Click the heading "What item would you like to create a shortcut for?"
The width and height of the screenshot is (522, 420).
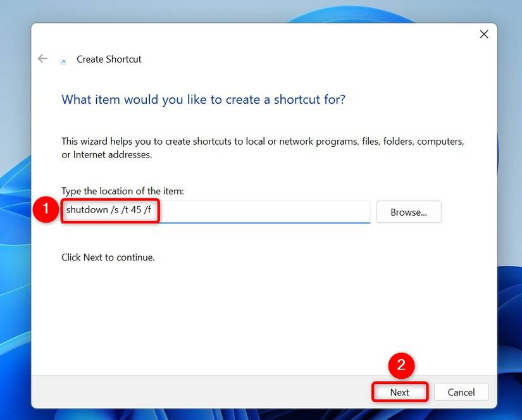[203, 99]
